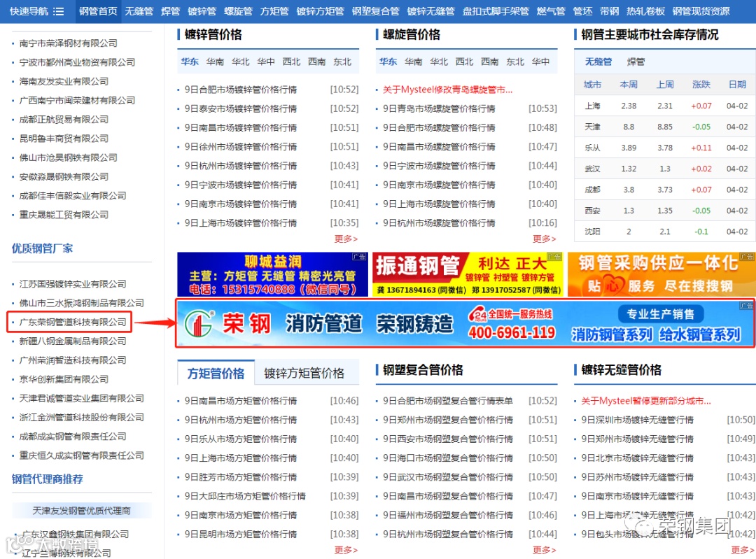Click the 沈阳 row's -0.1 value
This screenshot has width=756, height=559.
pos(701,232)
